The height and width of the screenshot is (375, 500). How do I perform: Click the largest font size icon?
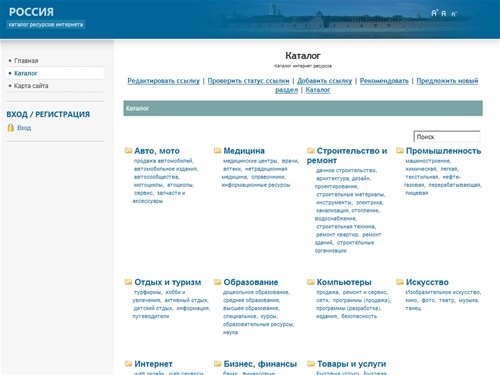pyautogui.click(x=434, y=13)
